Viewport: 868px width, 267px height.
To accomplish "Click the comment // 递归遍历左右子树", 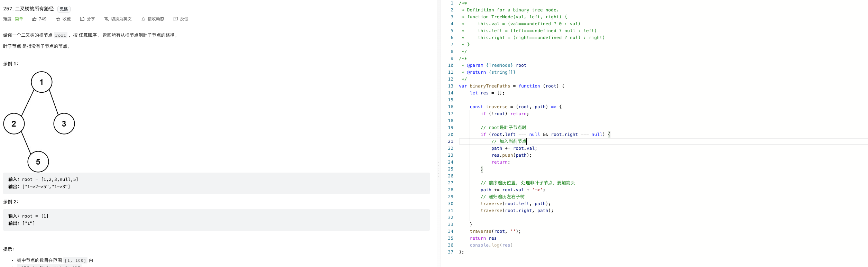I will pos(502,197).
